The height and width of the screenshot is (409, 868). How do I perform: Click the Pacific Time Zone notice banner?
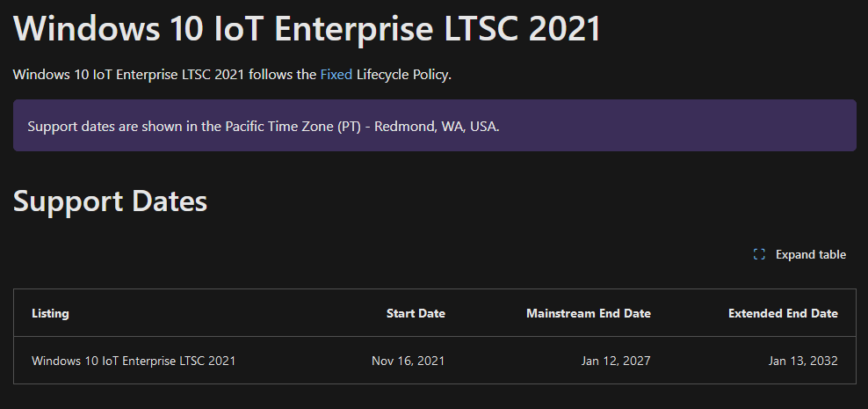tap(435, 125)
